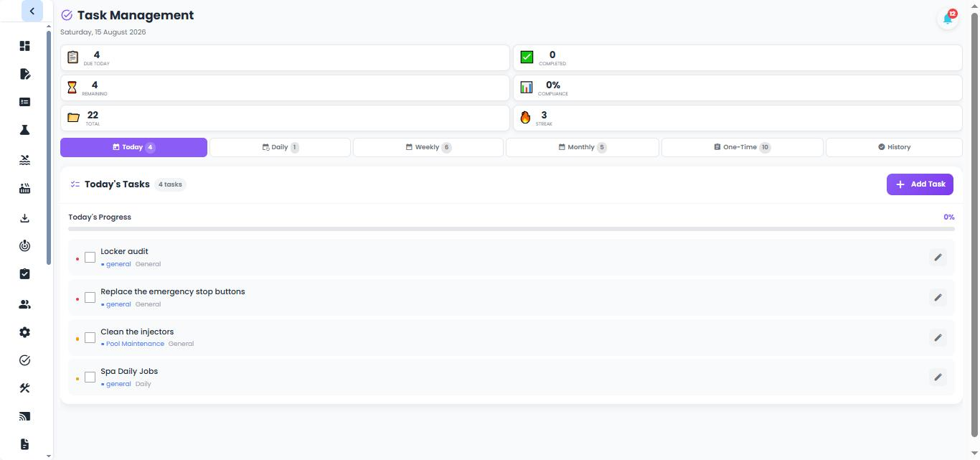Collapse the sidebar with the back chevron
Viewport: 980px width, 460px height.
click(x=32, y=11)
